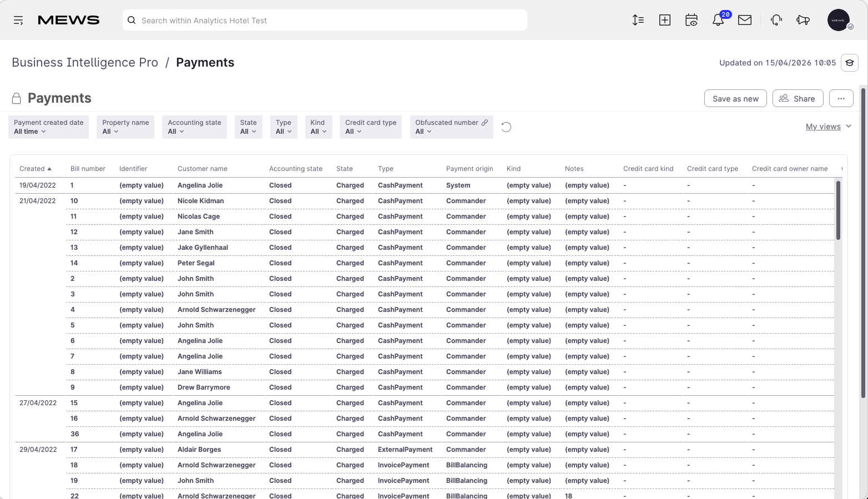Click customer Nicolas Cage
This screenshot has height=499, width=868.
199,216
